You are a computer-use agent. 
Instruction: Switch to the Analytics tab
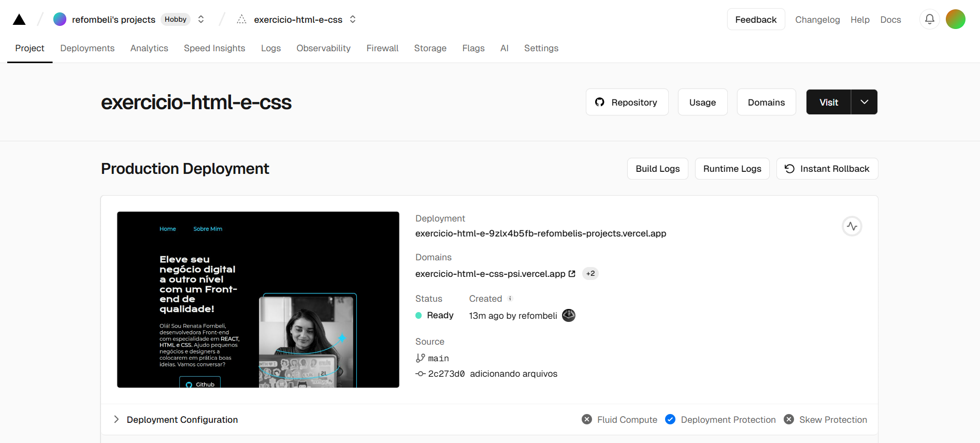[149, 48]
